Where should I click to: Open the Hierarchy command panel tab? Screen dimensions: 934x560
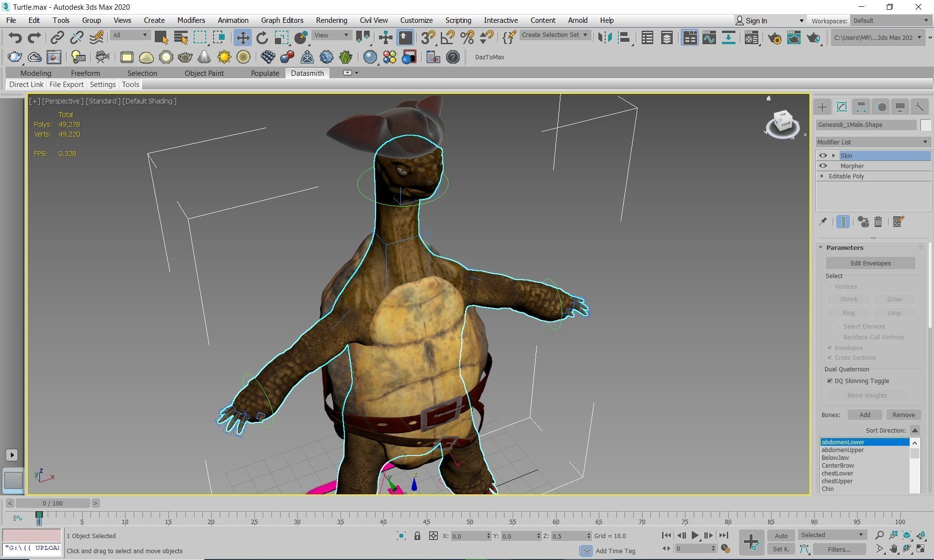point(861,107)
